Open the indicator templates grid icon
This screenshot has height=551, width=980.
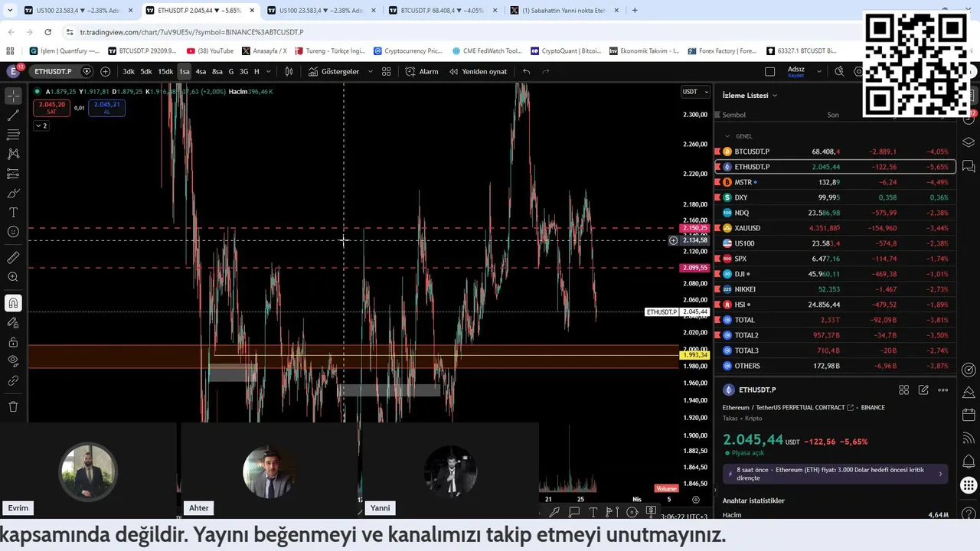[x=387, y=71]
